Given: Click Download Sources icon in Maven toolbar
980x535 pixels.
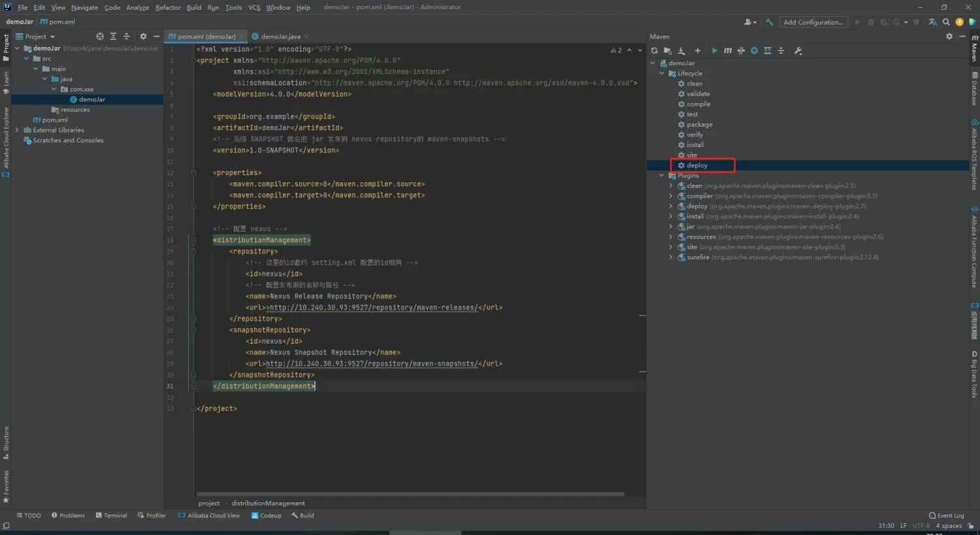Looking at the screenshot, I should pos(681,51).
